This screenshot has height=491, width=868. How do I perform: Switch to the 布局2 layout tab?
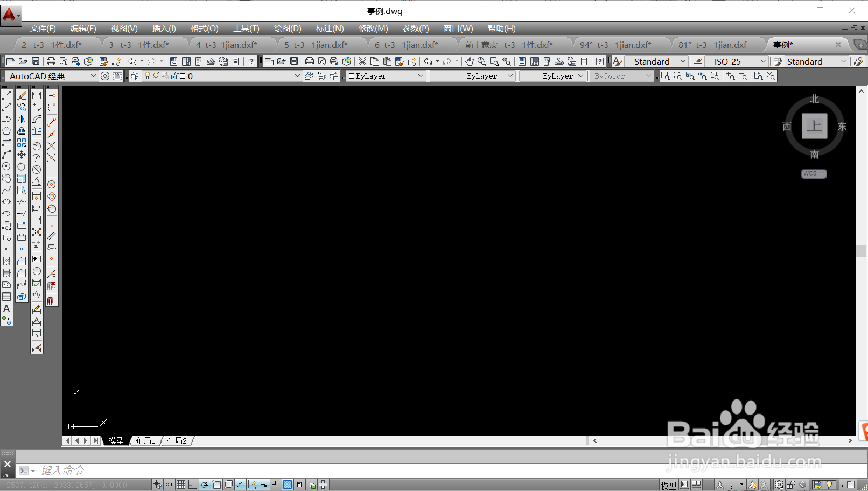(177, 440)
